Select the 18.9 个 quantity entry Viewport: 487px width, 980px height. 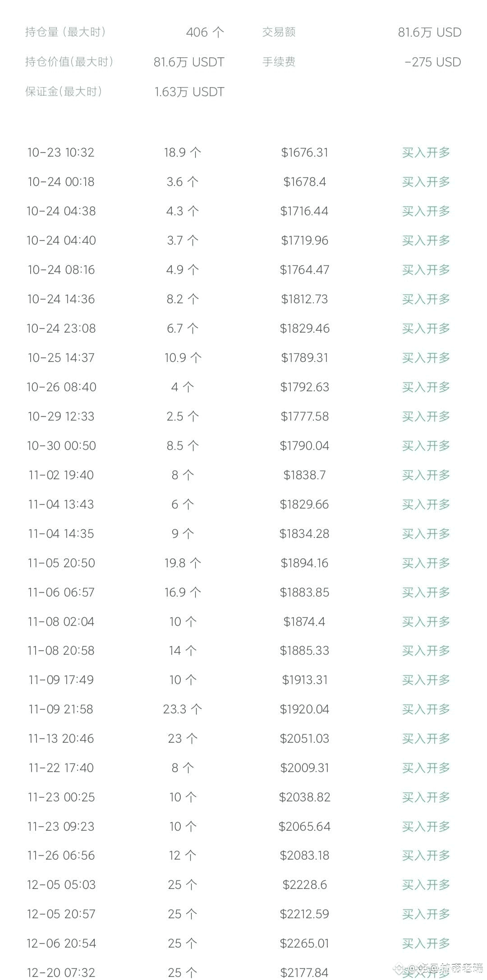(182, 153)
